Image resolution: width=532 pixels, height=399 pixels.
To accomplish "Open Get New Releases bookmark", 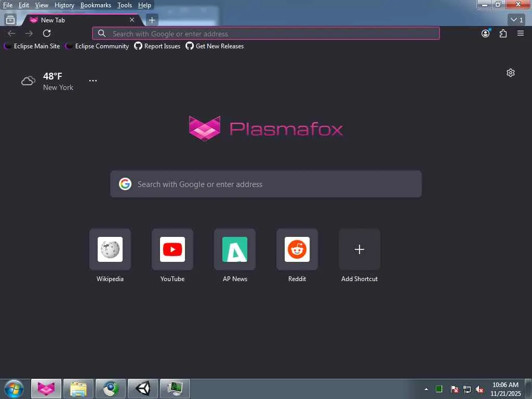I will (x=215, y=46).
